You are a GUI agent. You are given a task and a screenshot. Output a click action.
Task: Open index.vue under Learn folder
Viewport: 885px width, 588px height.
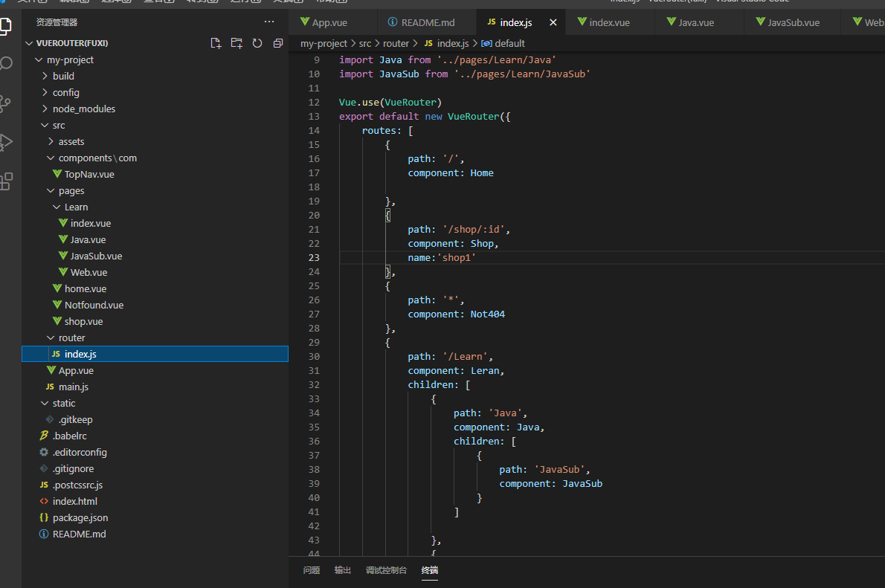(90, 224)
